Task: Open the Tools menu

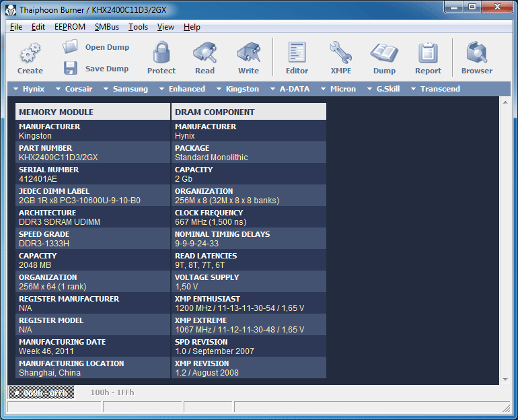Action: (x=138, y=27)
